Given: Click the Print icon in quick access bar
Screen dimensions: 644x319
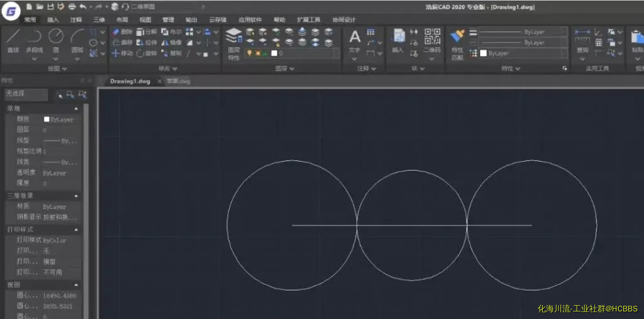Looking at the screenshot, I should click(x=72, y=6).
